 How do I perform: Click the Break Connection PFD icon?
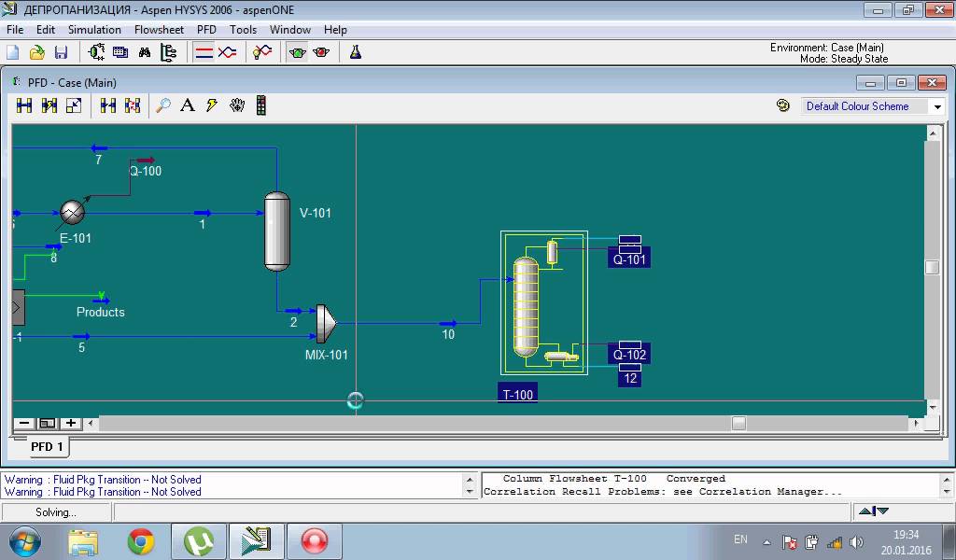pyautogui.click(x=108, y=105)
